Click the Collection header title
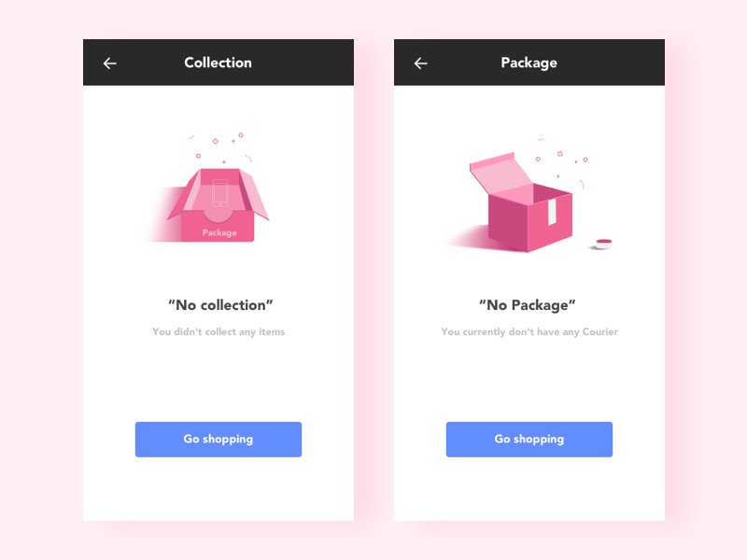 [218, 63]
